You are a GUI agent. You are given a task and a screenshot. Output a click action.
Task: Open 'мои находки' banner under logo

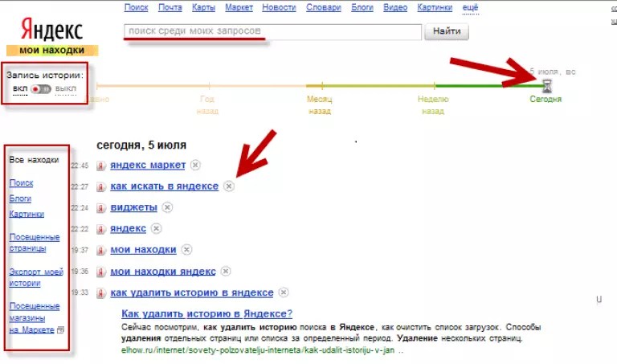click(x=51, y=51)
